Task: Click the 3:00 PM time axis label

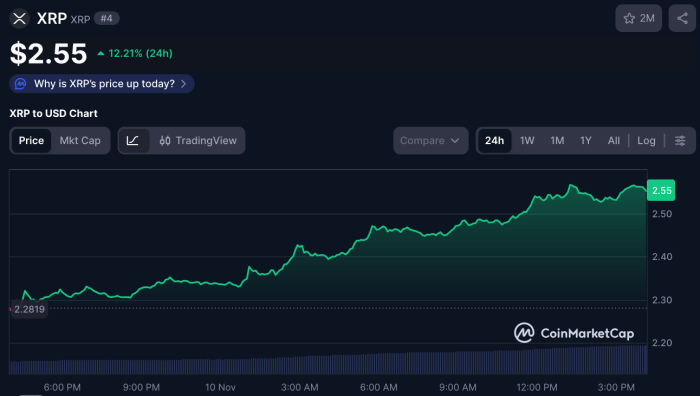Action: coord(616,387)
